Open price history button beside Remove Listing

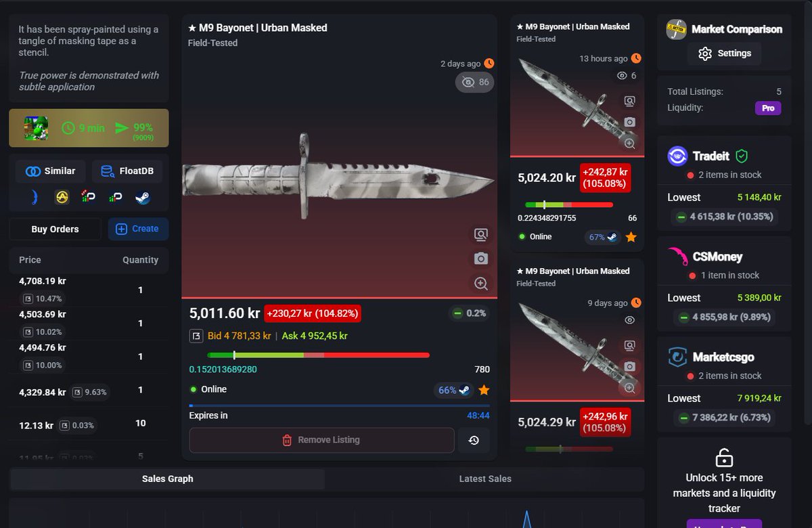(x=474, y=440)
